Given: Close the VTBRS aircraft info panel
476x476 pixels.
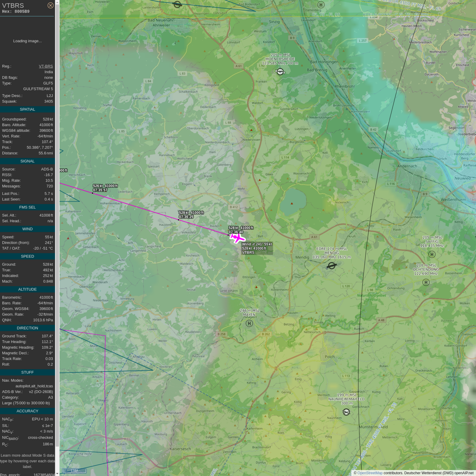Looking at the screenshot, I should coord(50,5).
